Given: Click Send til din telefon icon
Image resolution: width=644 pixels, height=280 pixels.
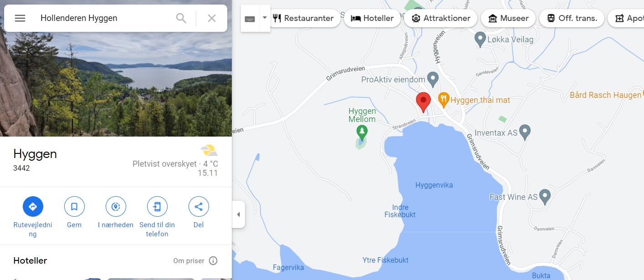Looking at the screenshot, I should [x=157, y=207].
